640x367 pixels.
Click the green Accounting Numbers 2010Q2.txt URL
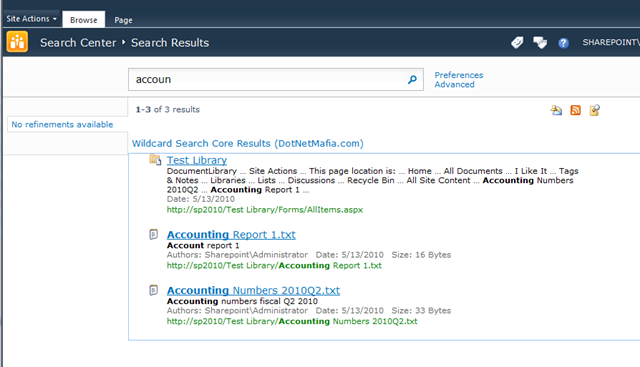pyautogui.click(x=292, y=321)
